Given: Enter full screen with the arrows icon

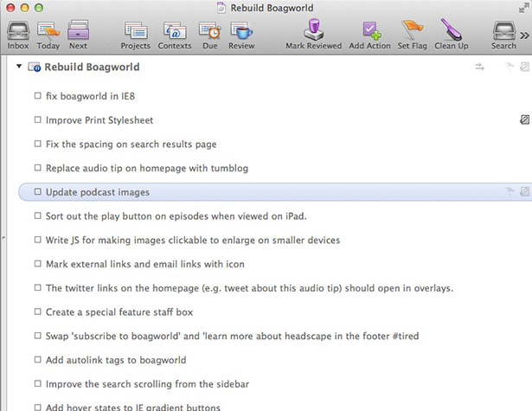Looking at the screenshot, I should 524,8.
